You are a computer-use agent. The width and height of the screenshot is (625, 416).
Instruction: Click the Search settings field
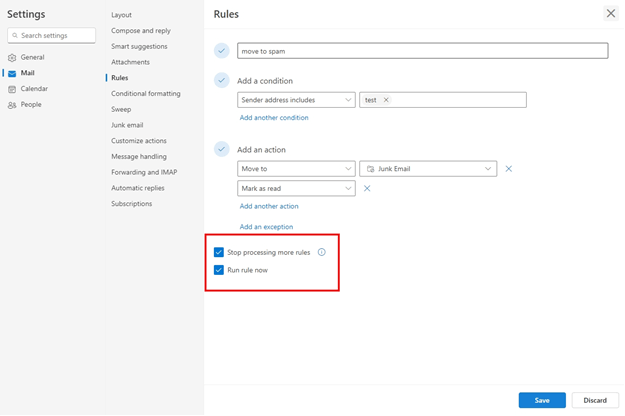51,35
